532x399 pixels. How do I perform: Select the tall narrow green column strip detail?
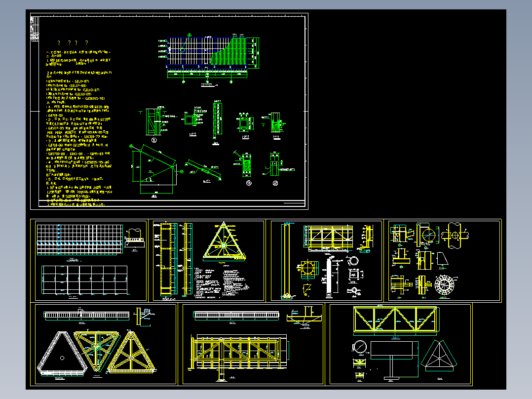217,118
